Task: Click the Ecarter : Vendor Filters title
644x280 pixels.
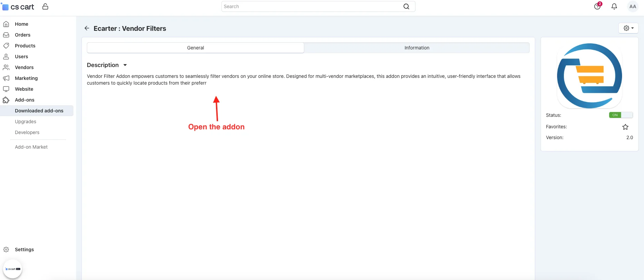Action: pyautogui.click(x=130, y=28)
